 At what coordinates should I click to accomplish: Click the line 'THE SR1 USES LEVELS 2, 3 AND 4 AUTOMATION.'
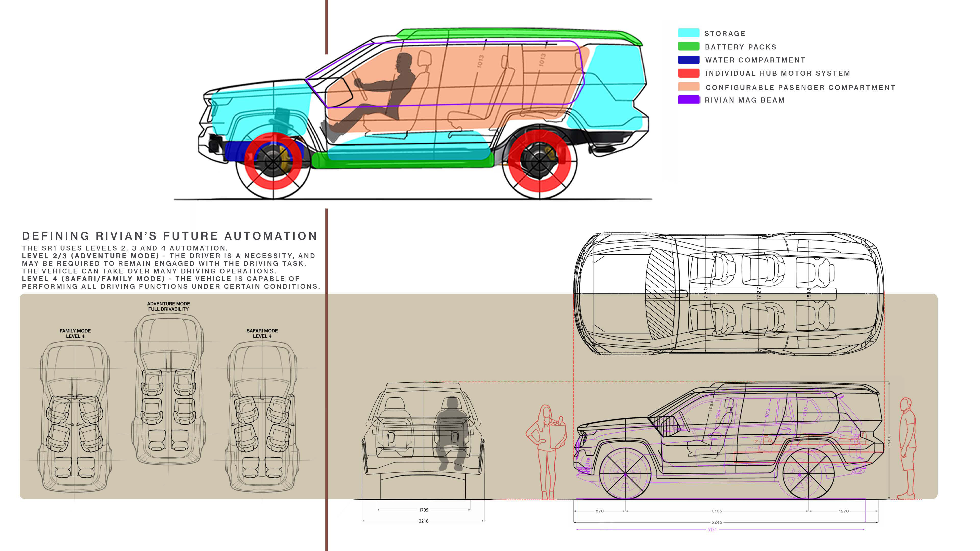(125, 248)
